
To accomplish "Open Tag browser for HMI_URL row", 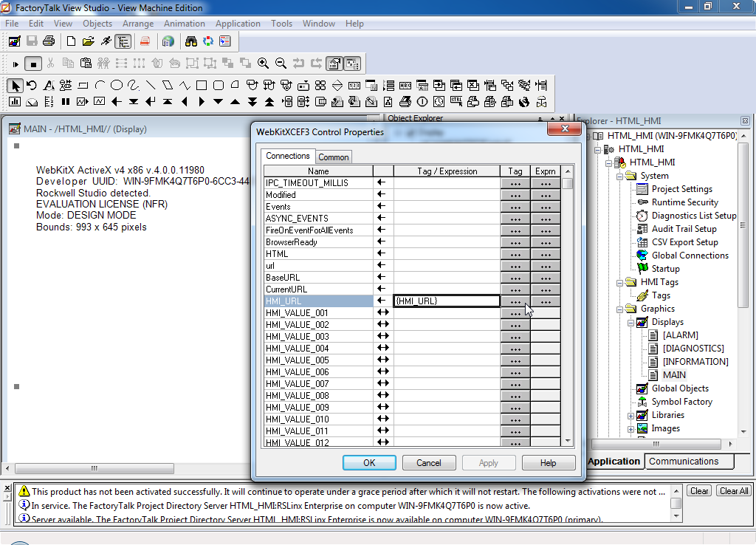I will [x=515, y=301].
